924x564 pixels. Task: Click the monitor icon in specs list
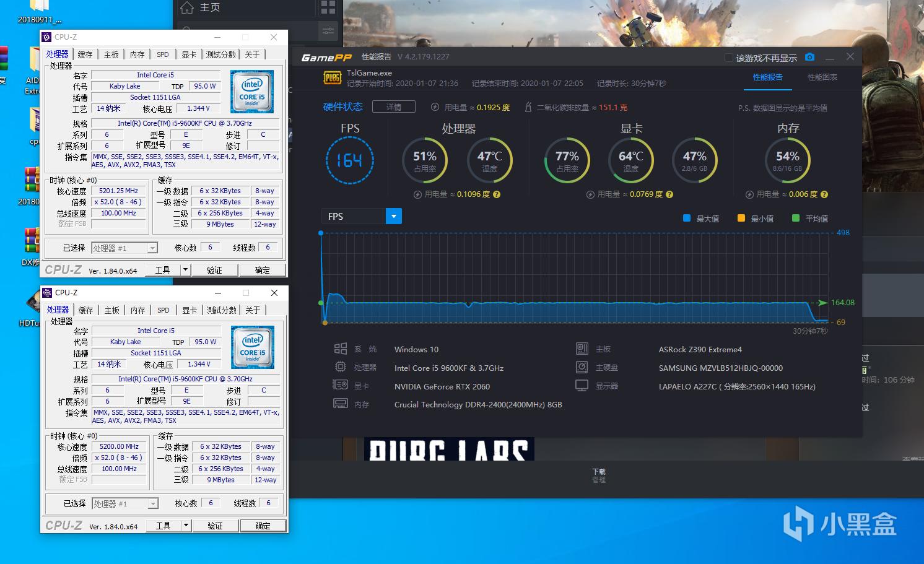[582, 385]
